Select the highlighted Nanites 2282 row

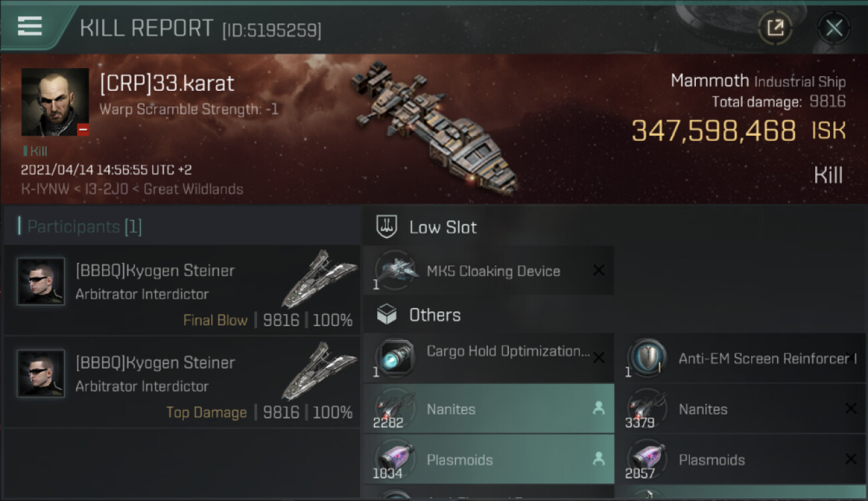488,409
